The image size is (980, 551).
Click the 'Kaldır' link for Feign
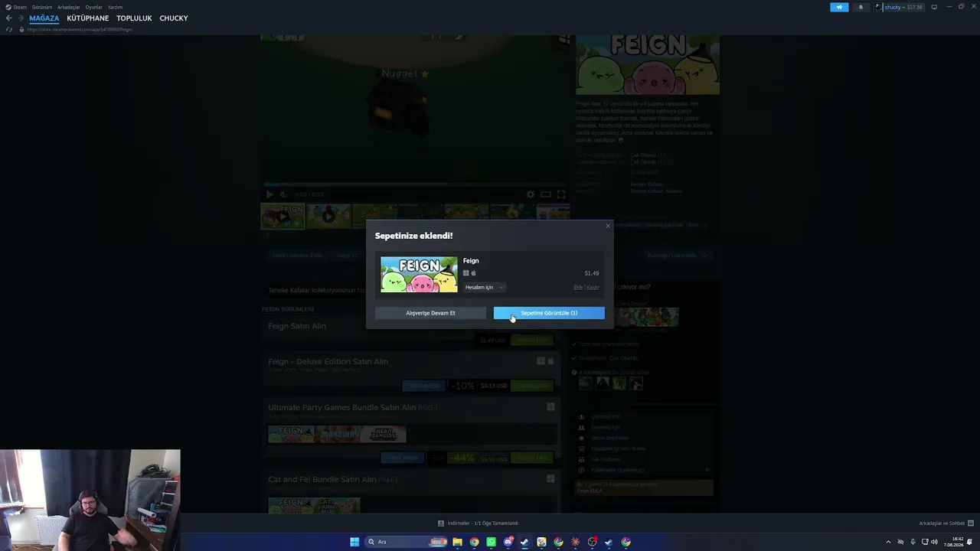coord(593,288)
